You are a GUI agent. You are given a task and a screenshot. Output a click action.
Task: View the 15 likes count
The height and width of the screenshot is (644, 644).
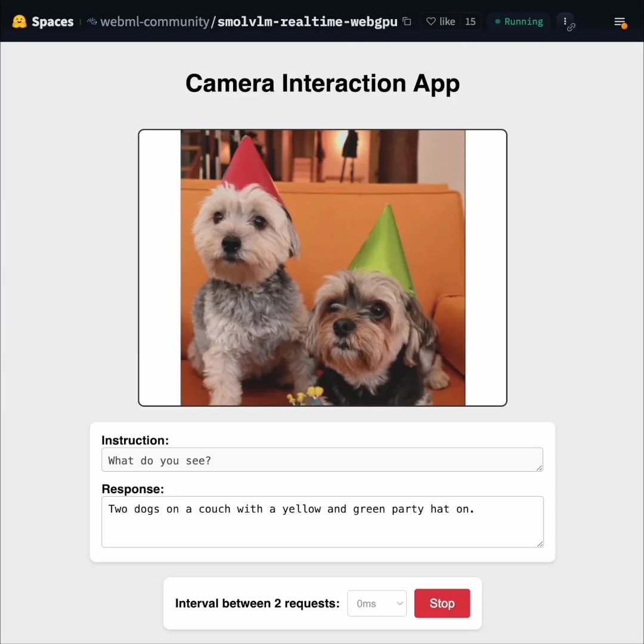(x=470, y=21)
